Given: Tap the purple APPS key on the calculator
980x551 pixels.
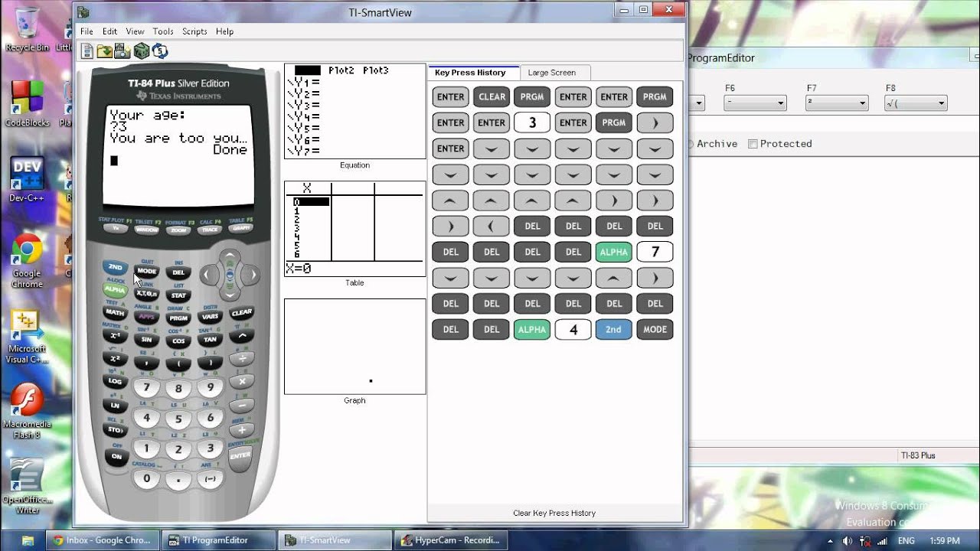Looking at the screenshot, I should (146, 316).
